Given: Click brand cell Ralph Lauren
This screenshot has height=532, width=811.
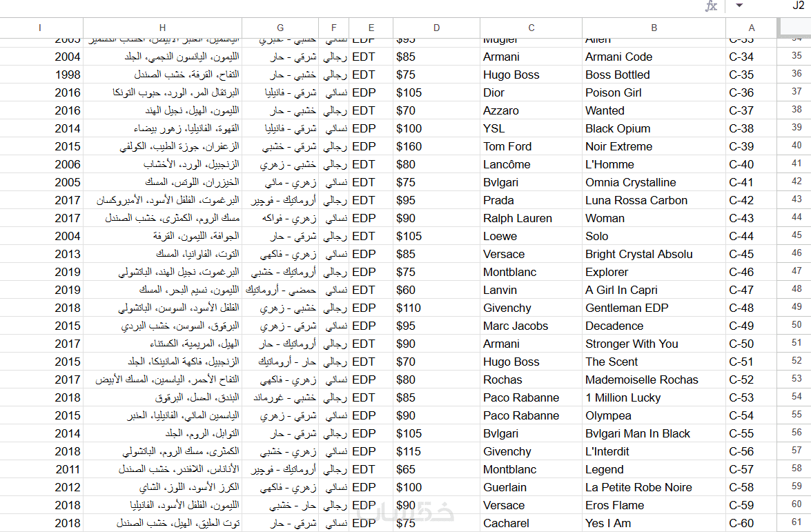Looking at the screenshot, I should (531, 218).
